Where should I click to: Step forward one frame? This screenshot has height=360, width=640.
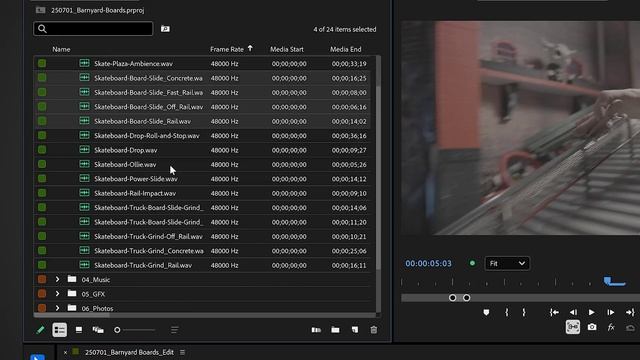click(611, 312)
